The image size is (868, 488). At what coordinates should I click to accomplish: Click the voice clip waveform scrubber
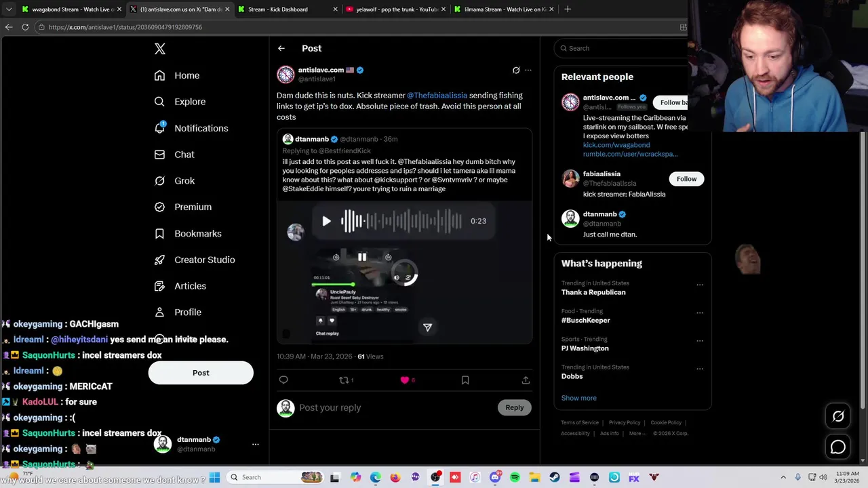tap(401, 221)
